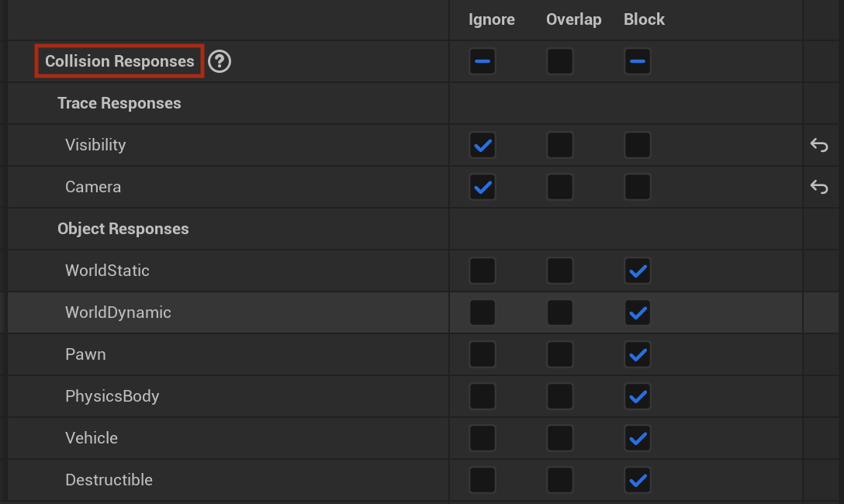Set Destructible response to Ignore
The image size is (844, 504).
tap(483, 480)
